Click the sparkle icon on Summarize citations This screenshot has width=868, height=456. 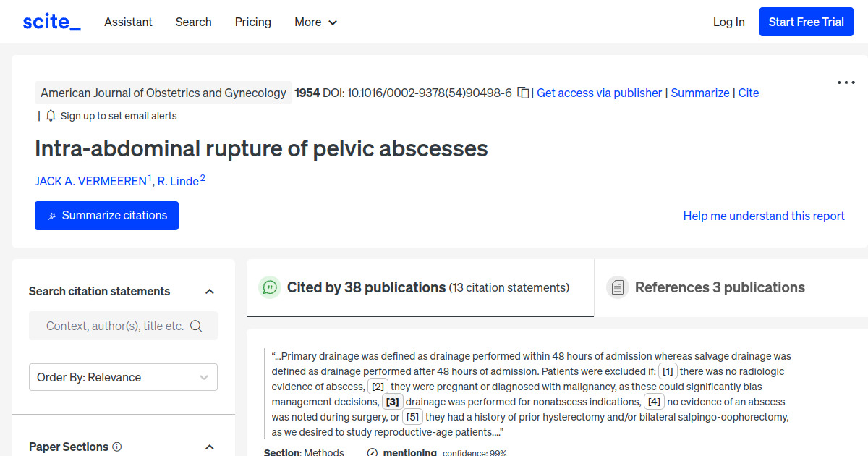(x=51, y=215)
